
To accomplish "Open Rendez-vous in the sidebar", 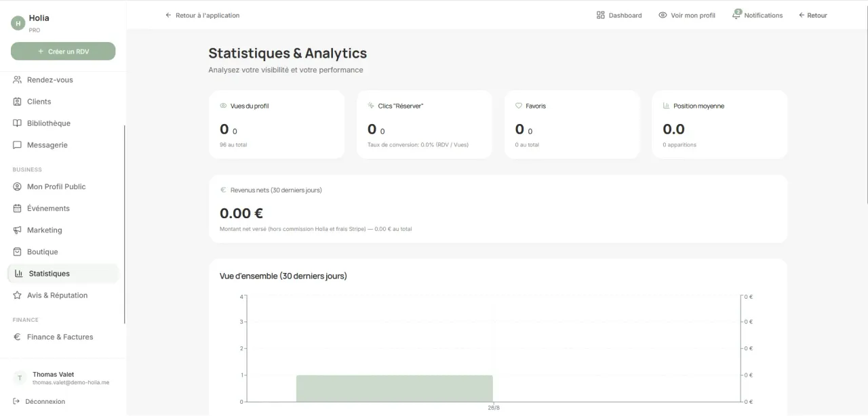I will (x=63, y=80).
